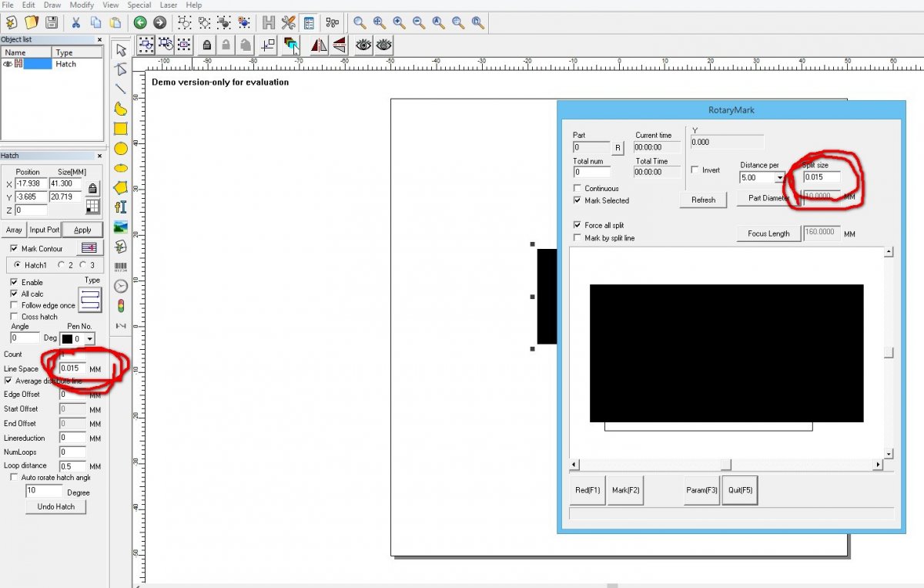Image resolution: width=924 pixels, height=588 pixels.
Task: Pick the circle drawing tool
Action: pos(121,148)
